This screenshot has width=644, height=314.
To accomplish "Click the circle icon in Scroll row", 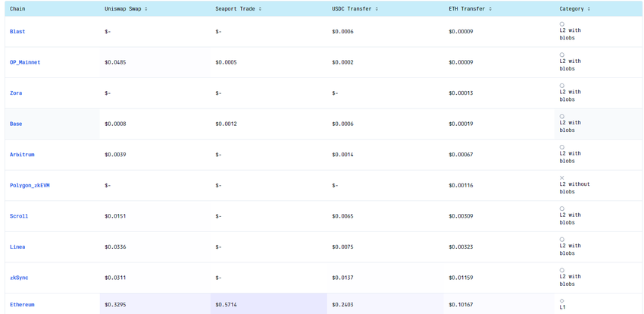I will click(x=562, y=209).
